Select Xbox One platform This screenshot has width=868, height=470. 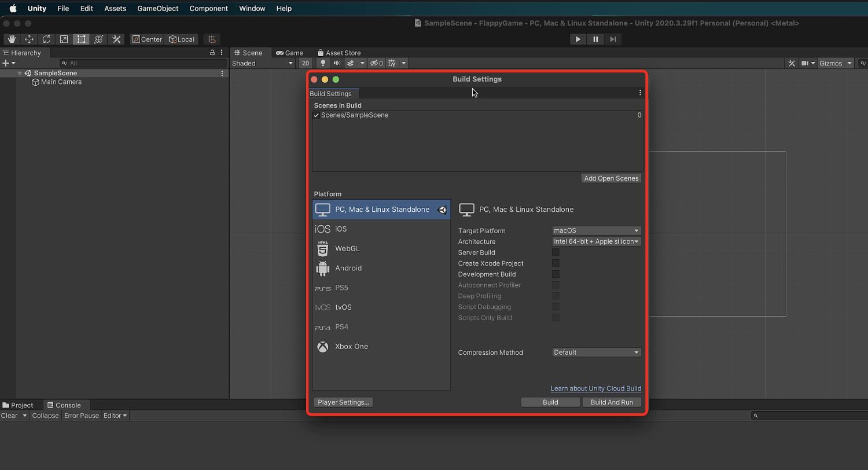381,347
